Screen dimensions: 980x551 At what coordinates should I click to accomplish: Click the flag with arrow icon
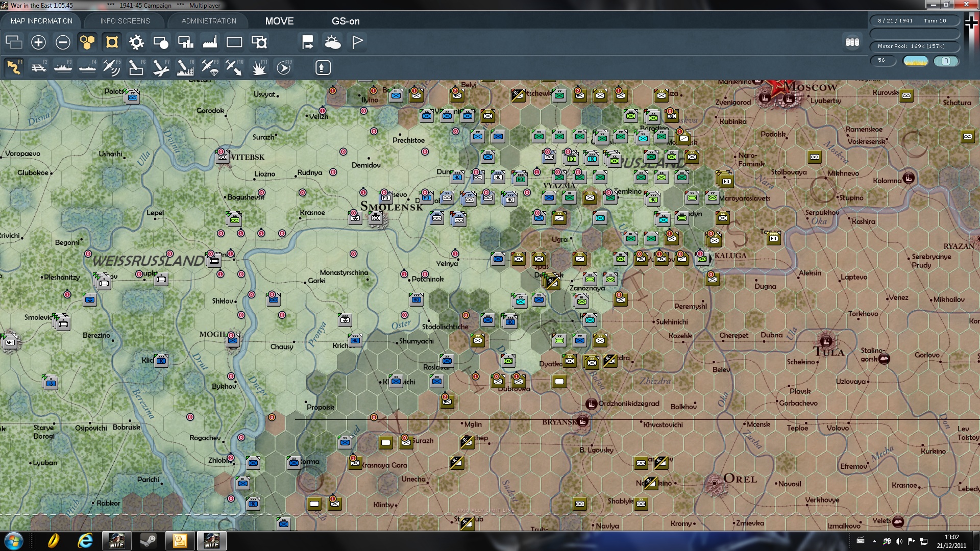point(308,42)
